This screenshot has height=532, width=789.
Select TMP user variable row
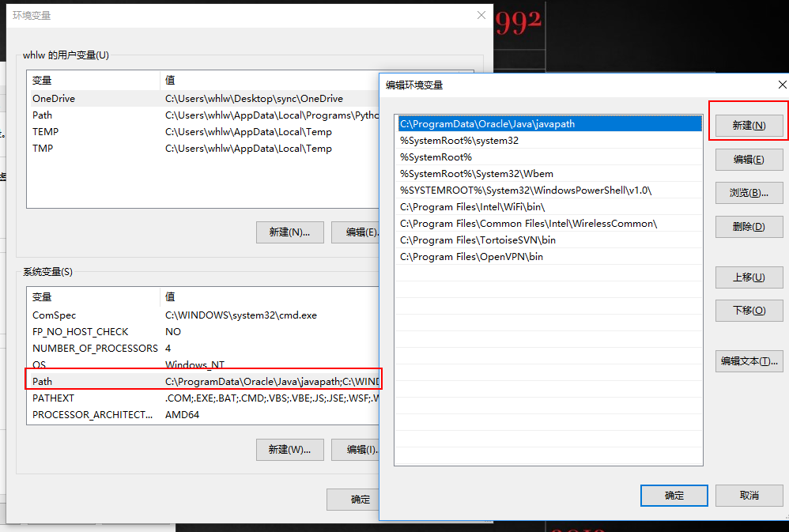(x=203, y=149)
